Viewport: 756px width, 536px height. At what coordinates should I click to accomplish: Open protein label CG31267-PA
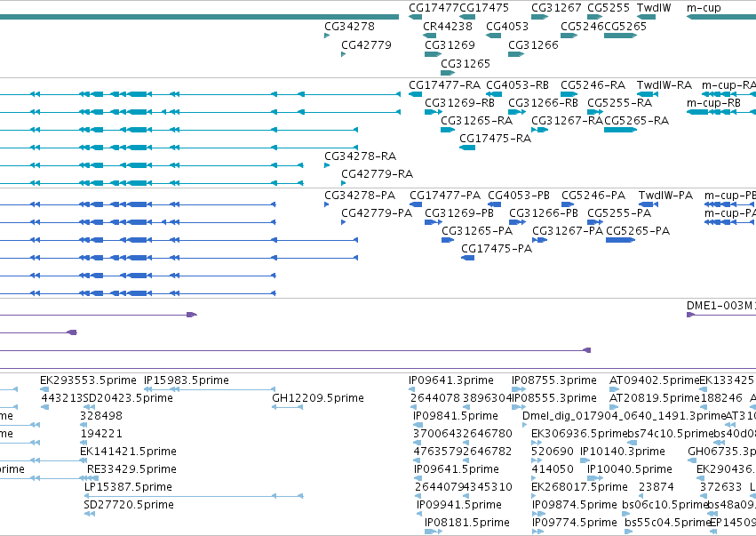click(568, 232)
